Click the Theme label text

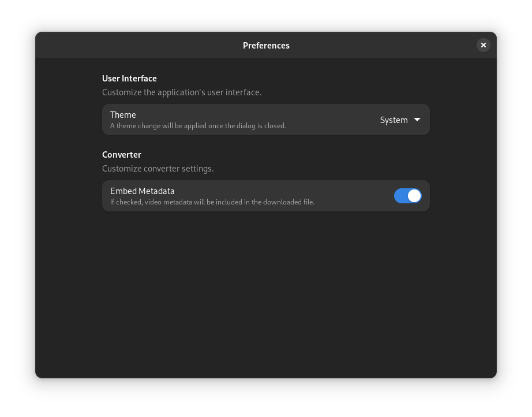pyautogui.click(x=123, y=114)
